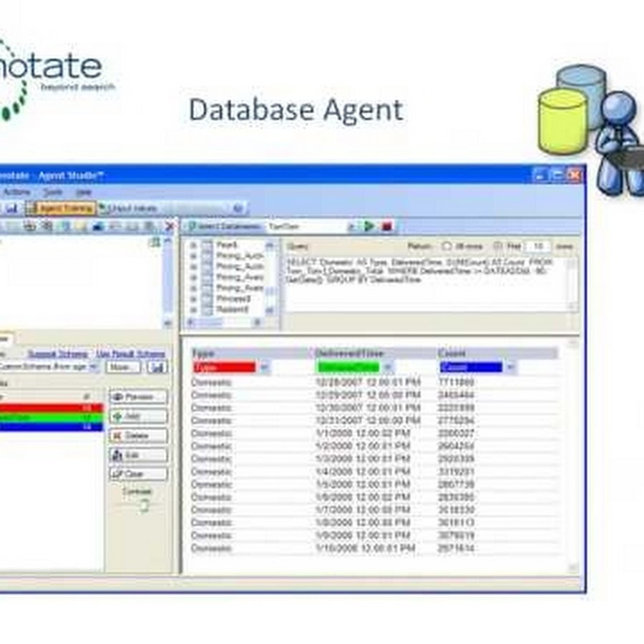Stop the query with the red stop icon
This screenshot has height=644, width=644.
tap(386, 227)
